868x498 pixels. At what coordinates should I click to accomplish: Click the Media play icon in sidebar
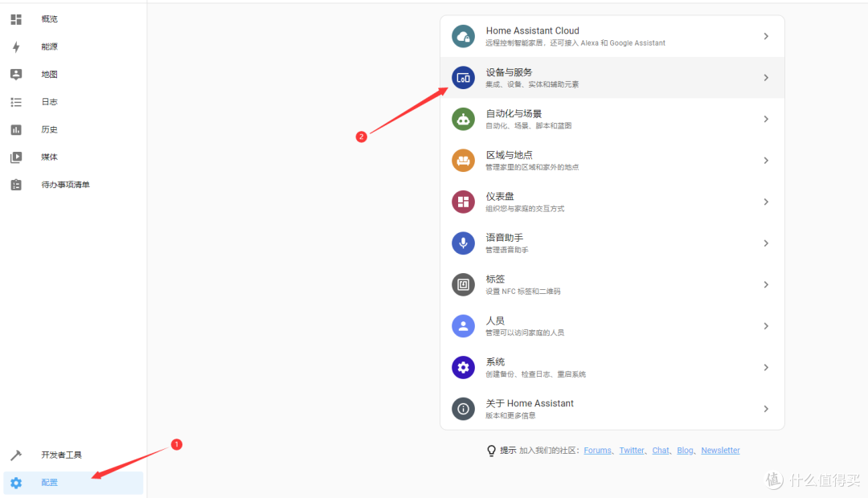(x=16, y=157)
